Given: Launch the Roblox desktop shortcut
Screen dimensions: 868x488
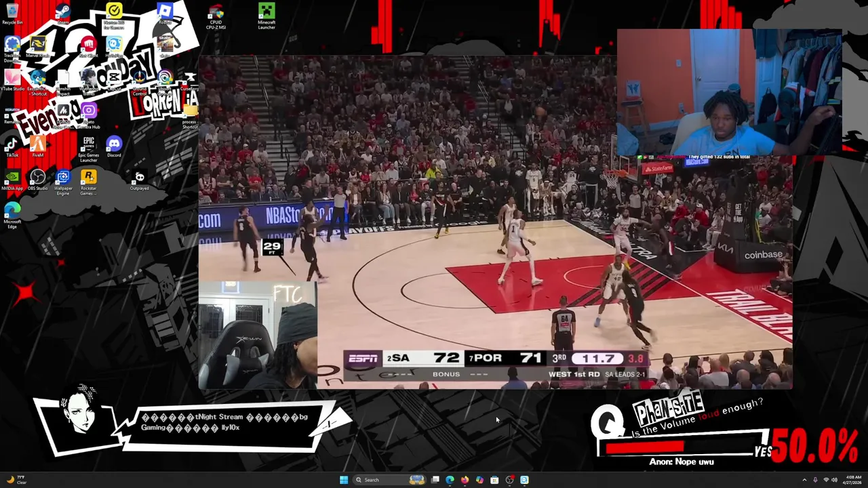Looking at the screenshot, I should point(165,14).
